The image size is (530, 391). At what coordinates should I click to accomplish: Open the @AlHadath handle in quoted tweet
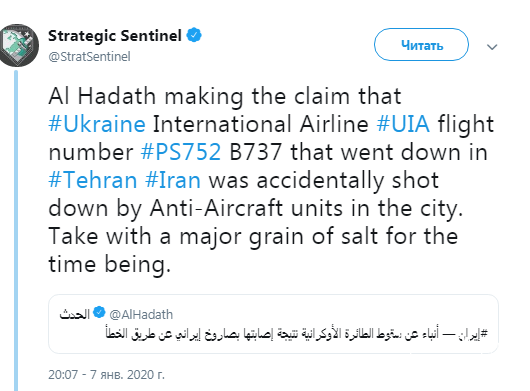point(141,315)
